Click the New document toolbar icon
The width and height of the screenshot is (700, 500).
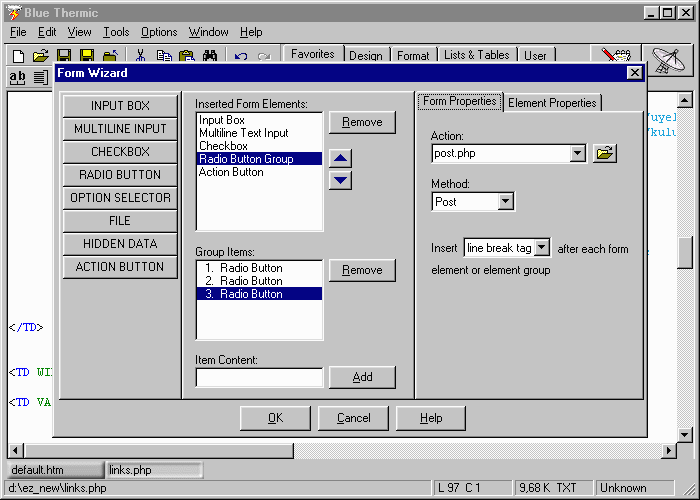(18, 56)
